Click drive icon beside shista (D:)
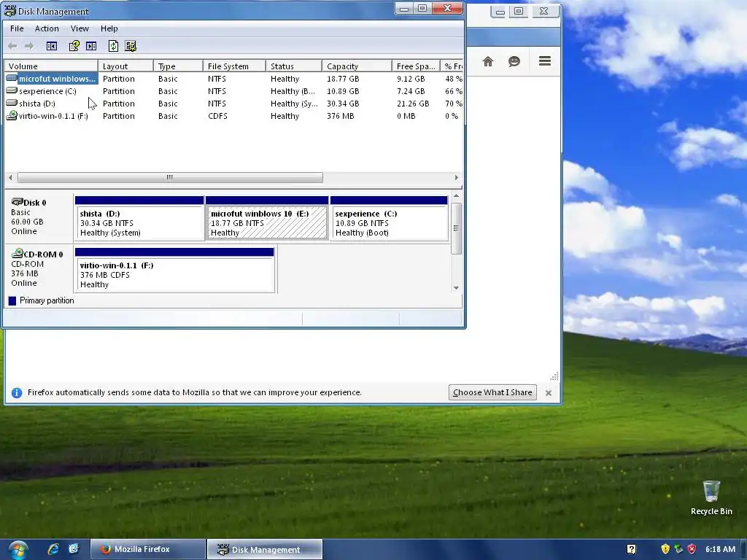This screenshot has width=747, height=560. tap(12, 103)
